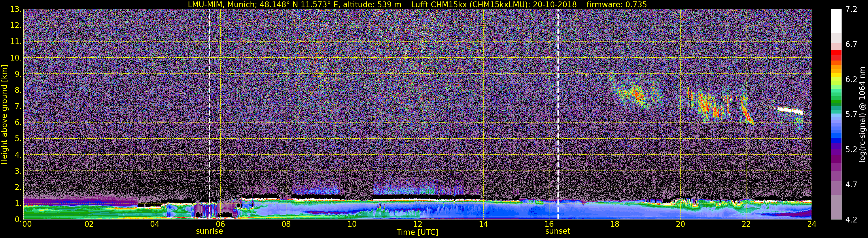Viewport: 868px width, 238px height.
Task: Click colorbar label '7.2'
Action: [x=851, y=9]
